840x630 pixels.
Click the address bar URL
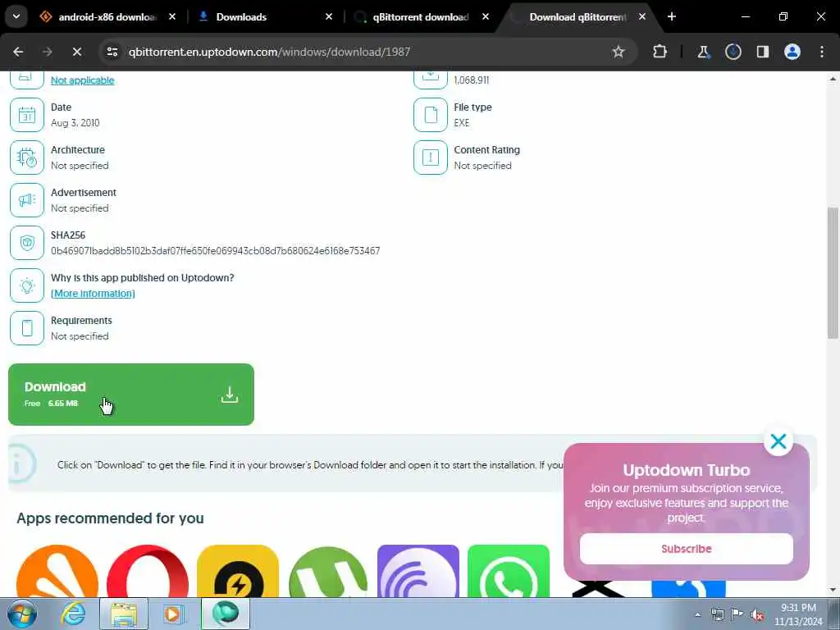coord(269,52)
